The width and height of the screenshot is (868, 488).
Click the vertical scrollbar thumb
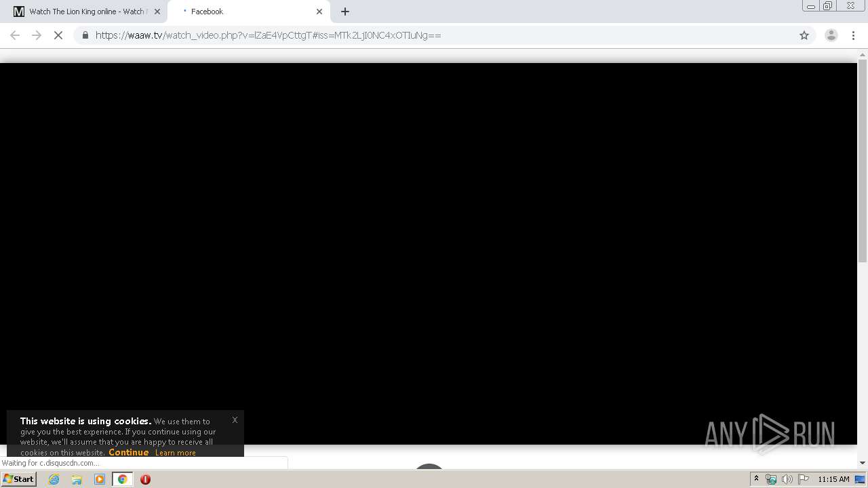863,161
